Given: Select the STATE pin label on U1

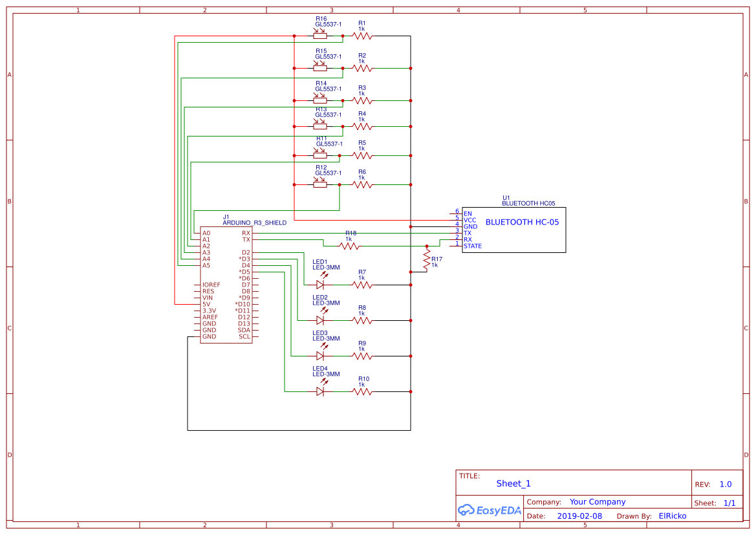Looking at the screenshot, I should [472, 246].
